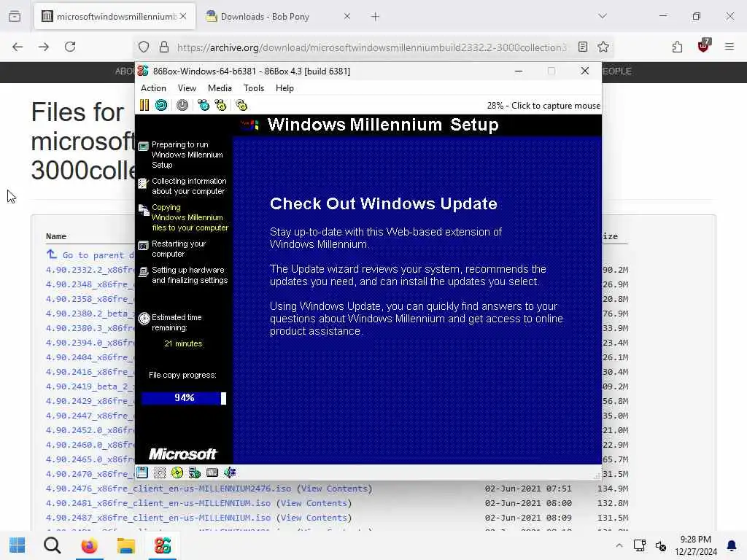
Task: Open 86Box settings gear icon
Action: [x=241, y=105]
